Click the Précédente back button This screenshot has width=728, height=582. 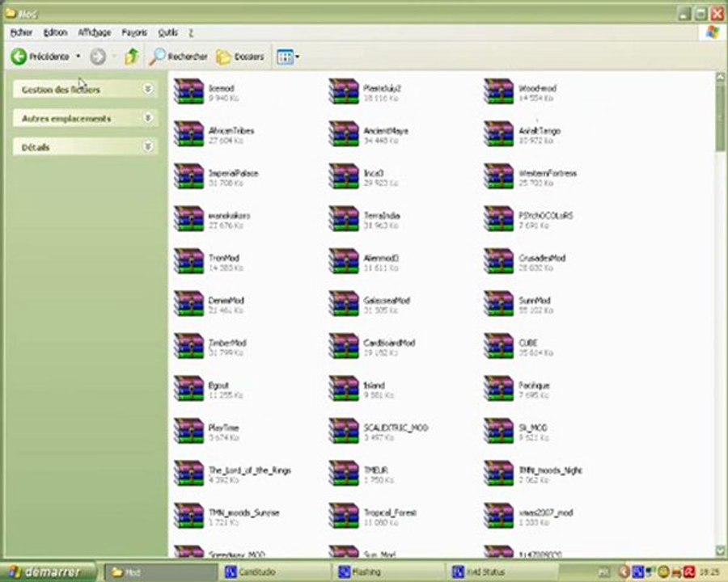[x=40, y=57]
